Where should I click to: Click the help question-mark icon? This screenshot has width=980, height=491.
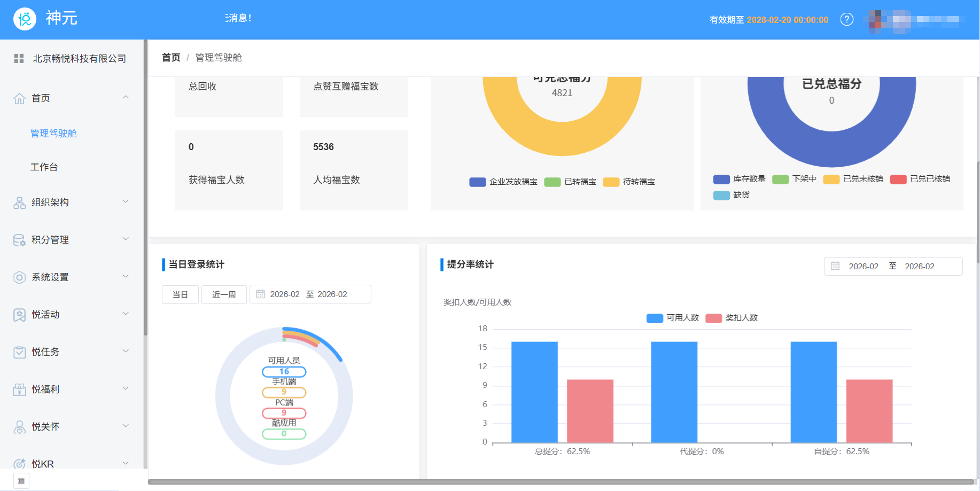[x=847, y=19]
